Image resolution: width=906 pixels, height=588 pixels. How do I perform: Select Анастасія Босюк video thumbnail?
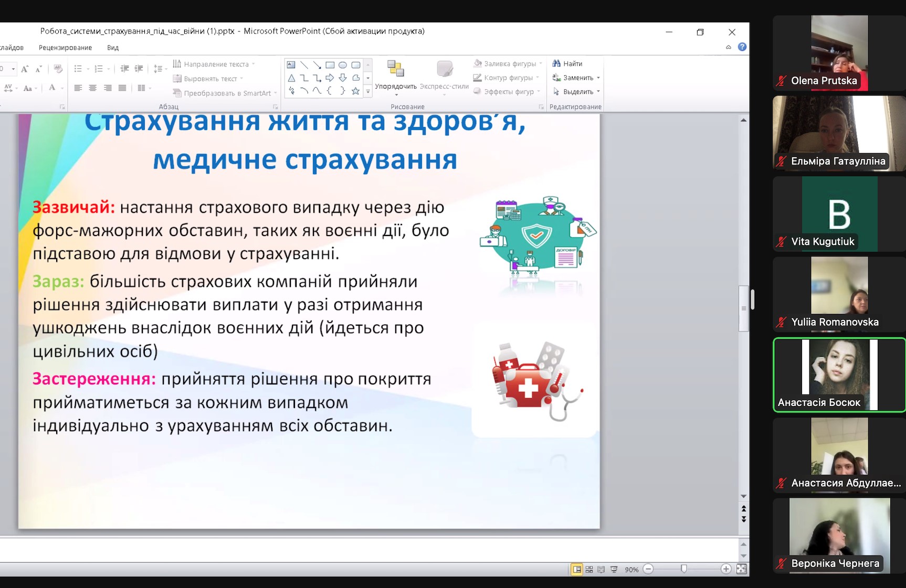click(x=839, y=375)
